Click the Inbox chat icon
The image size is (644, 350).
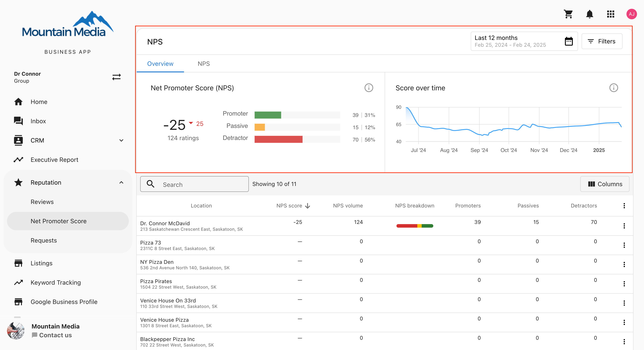pyautogui.click(x=18, y=121)
